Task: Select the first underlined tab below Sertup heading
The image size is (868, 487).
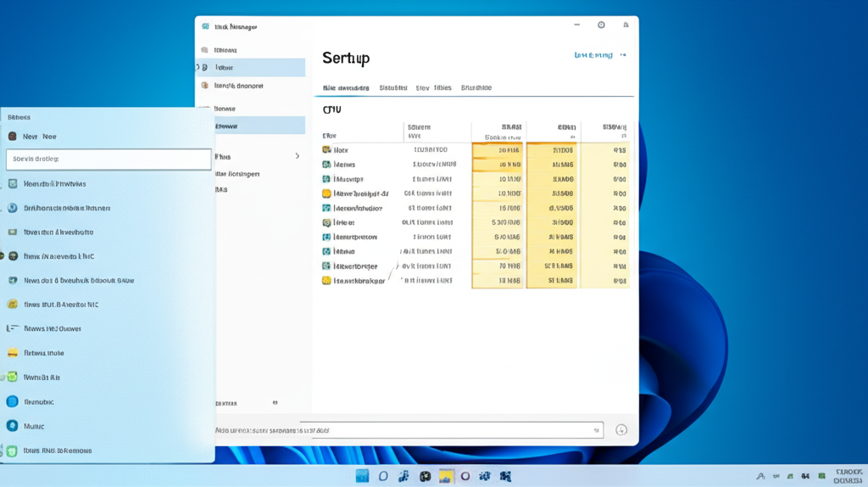Action: [x=346, y=88]
